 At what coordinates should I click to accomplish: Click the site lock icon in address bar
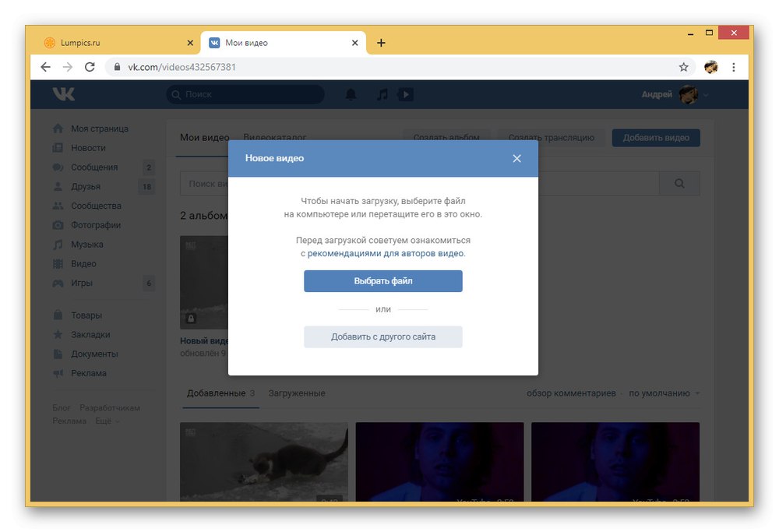click(x=118, y=67)
